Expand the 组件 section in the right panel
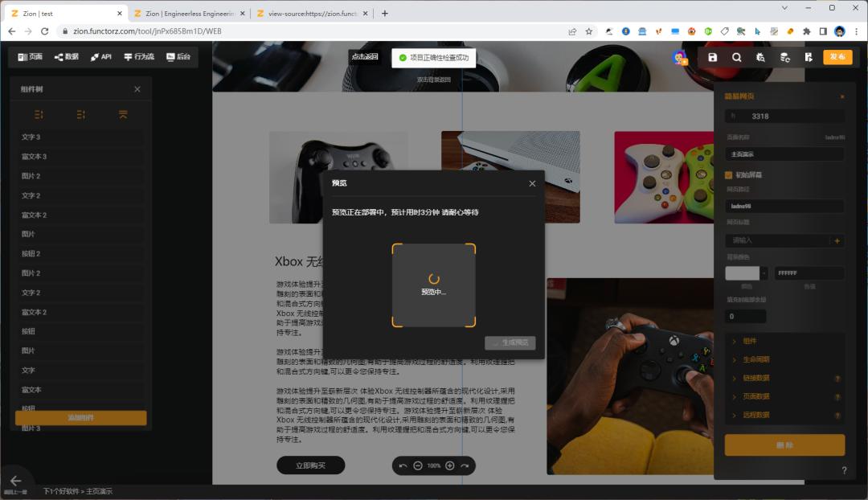 (x=747, y=341)
